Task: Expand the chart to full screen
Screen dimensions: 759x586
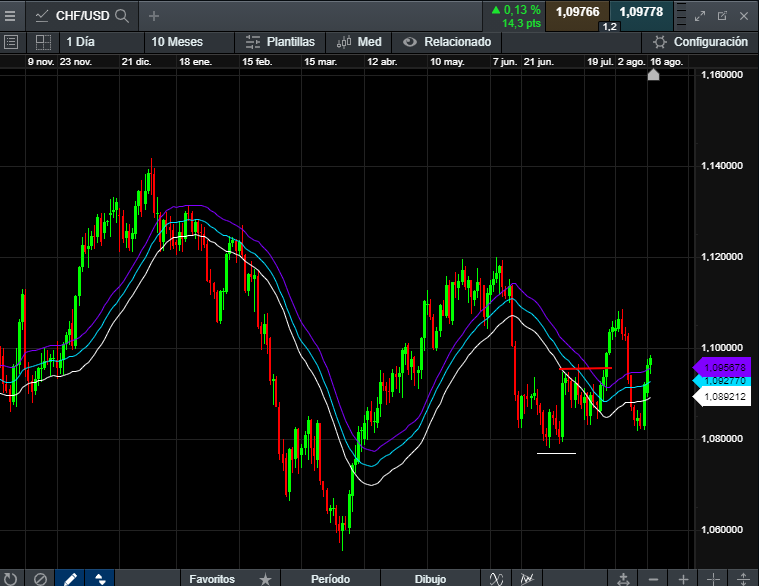Action: [x=700, y=16]
